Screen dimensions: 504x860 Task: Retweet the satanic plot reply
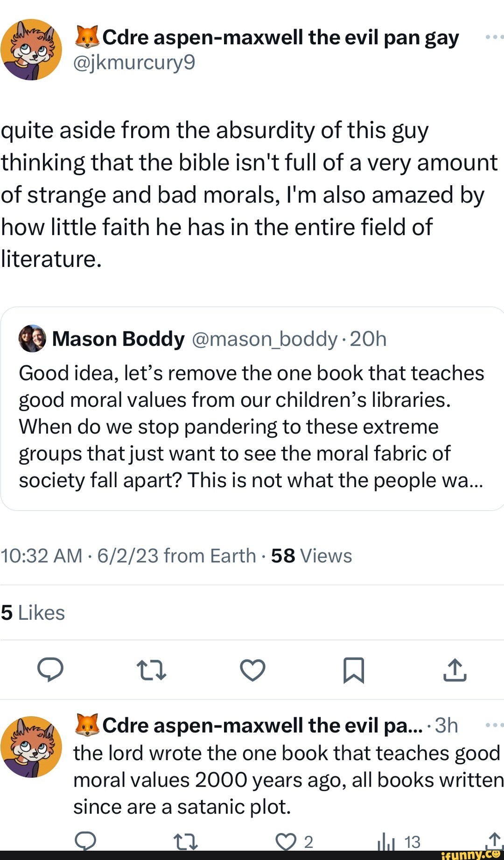(x=186, y=842)
